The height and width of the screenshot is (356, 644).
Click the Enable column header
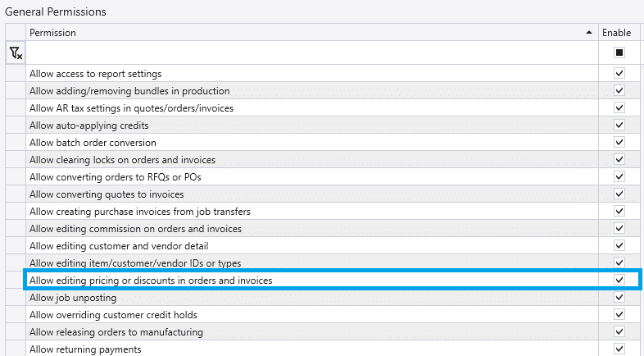point(619,33)
